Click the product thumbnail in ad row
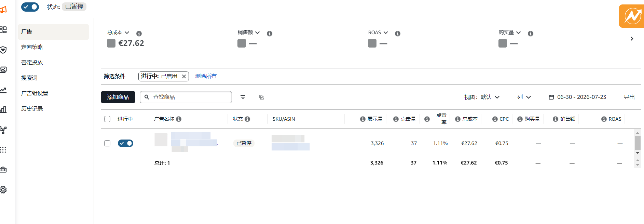The image size is (644, 224). (161, 140)
